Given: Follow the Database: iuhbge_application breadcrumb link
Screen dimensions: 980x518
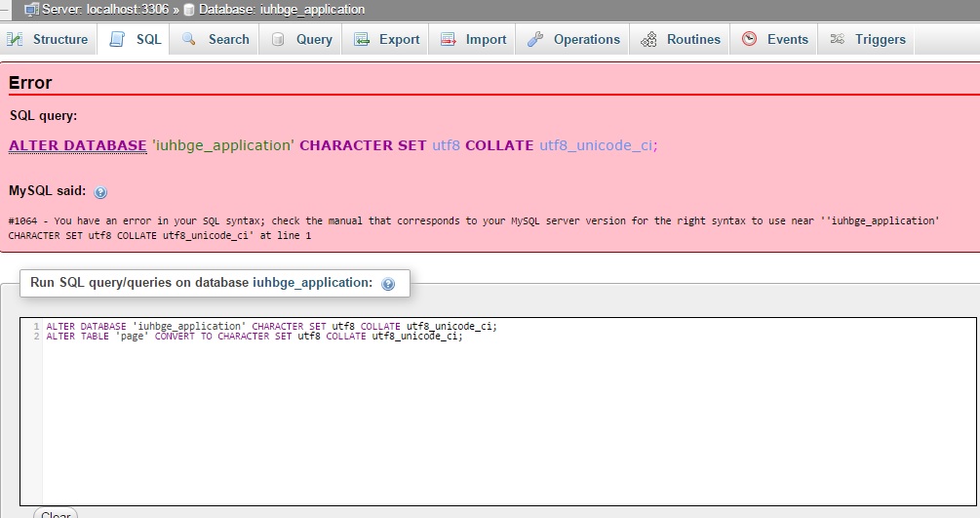Looking at the screenshot, I should click(282, 10).
